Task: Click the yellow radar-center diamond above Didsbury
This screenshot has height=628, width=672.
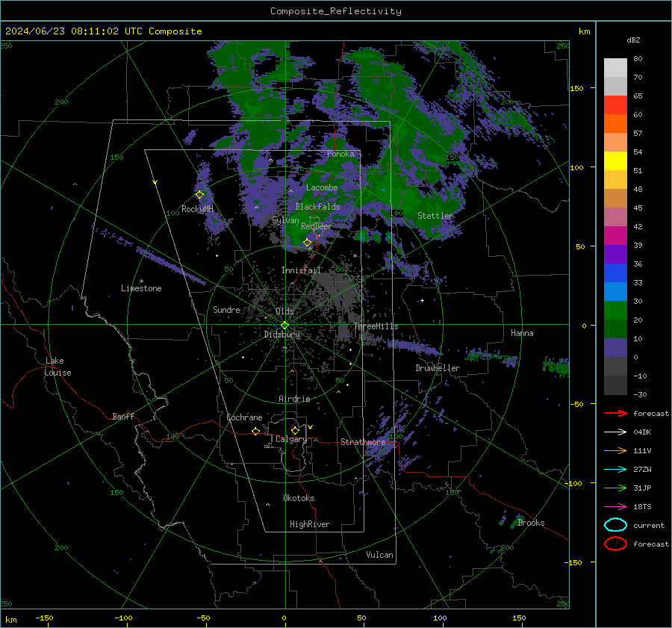Action: point(285,326)
